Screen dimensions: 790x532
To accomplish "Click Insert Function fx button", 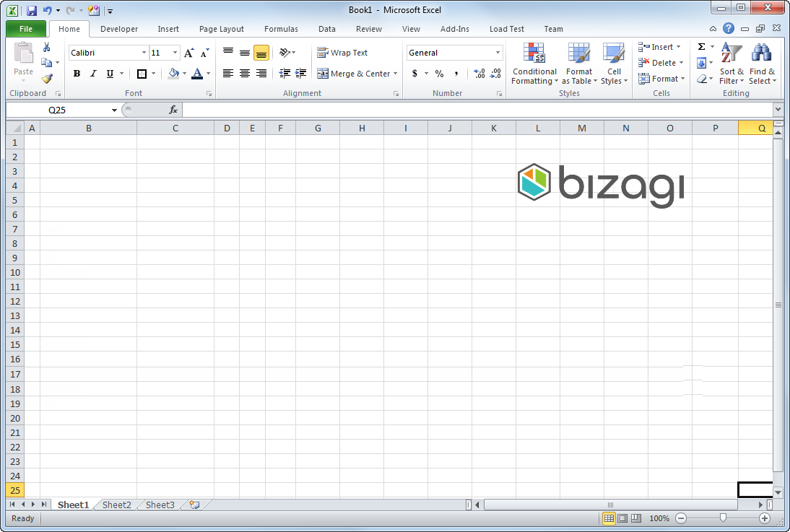I will [173, 110].
